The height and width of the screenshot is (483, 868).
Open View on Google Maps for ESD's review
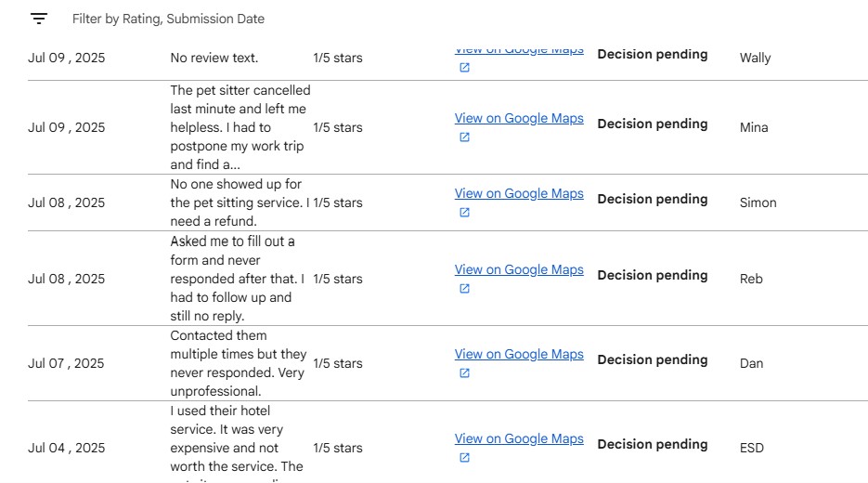(519, 438)
